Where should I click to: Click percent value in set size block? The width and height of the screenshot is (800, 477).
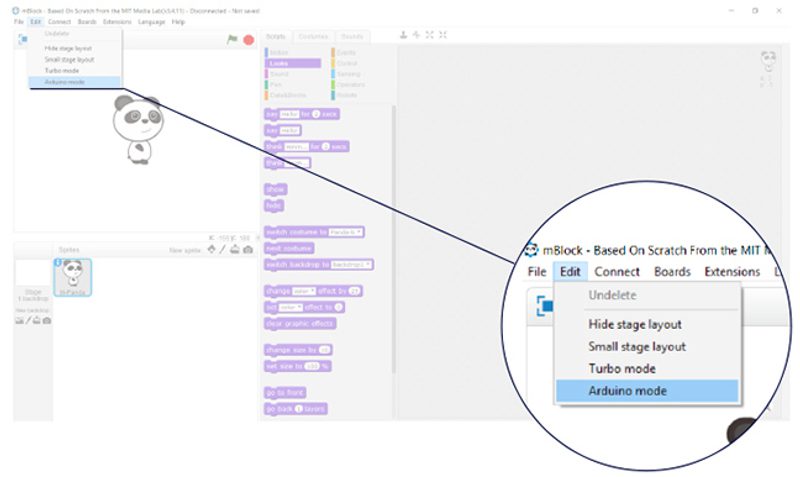312,366
